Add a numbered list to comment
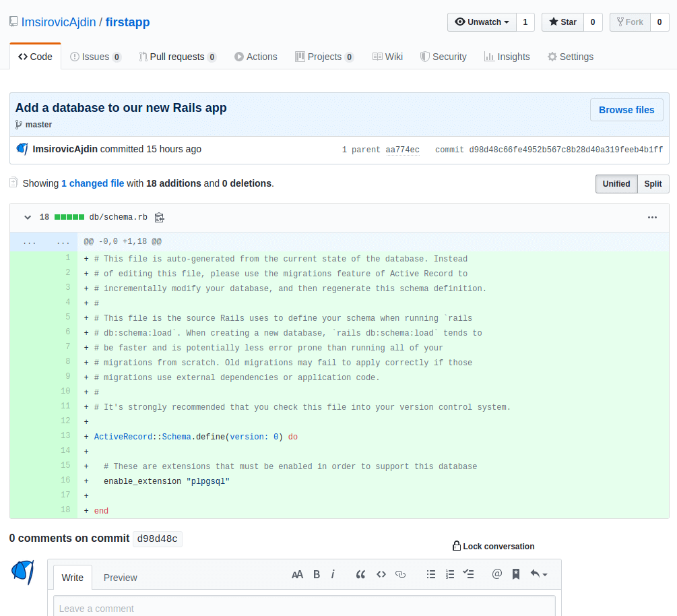Image resolution: width=677 pixels, height=616 pixels. [x=450, y=574]
